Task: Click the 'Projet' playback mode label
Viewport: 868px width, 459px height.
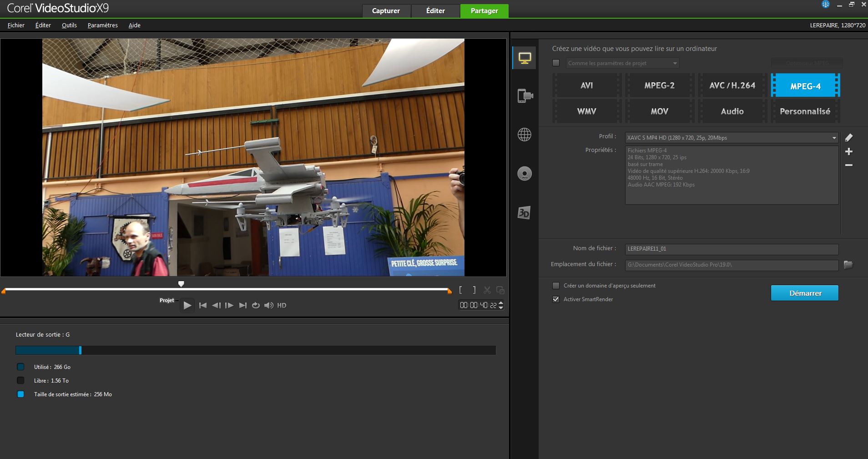Action: click(167, 300)
